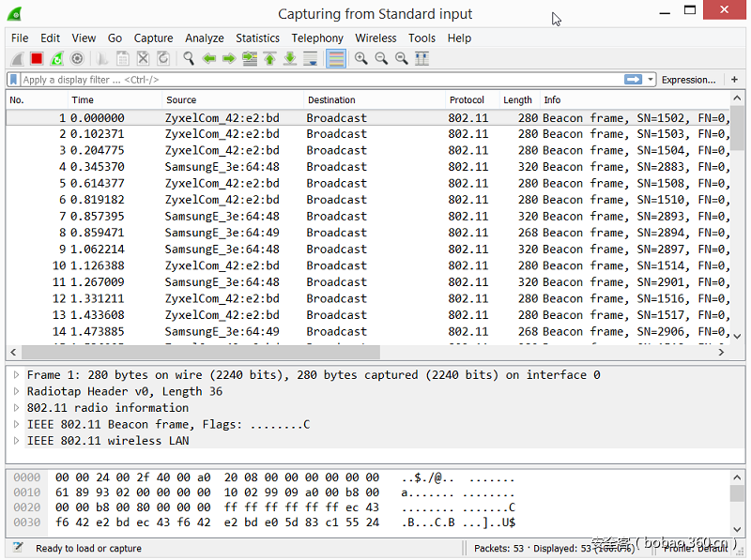The image size is (751, 560).
Task: Toggle auto-scroll during live capture
Action: [311, 59]
